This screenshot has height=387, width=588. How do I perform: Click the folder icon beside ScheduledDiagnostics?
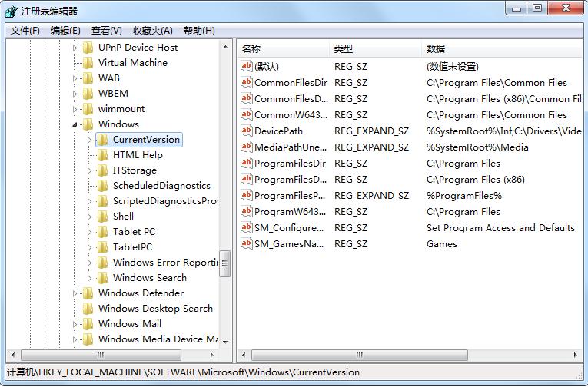[102, 186]
